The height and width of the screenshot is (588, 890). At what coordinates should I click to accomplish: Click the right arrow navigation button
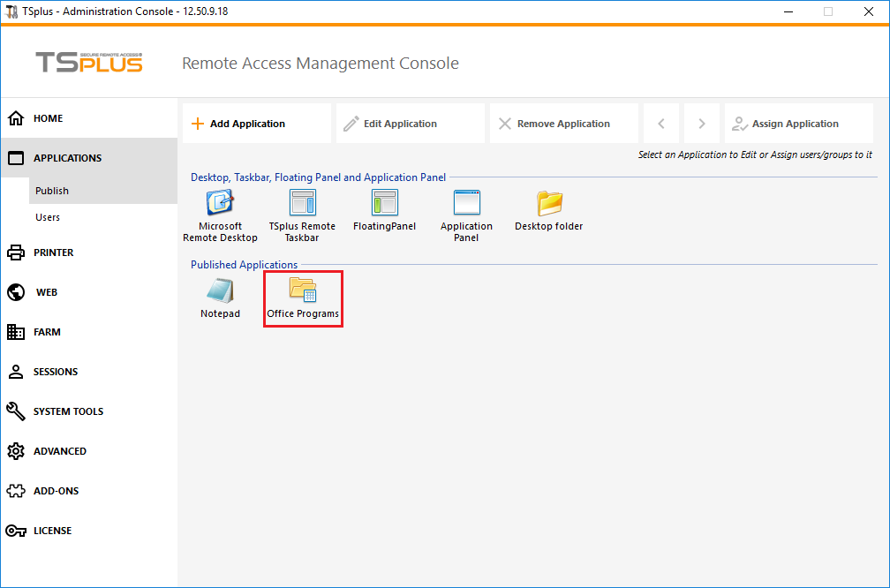702,124
